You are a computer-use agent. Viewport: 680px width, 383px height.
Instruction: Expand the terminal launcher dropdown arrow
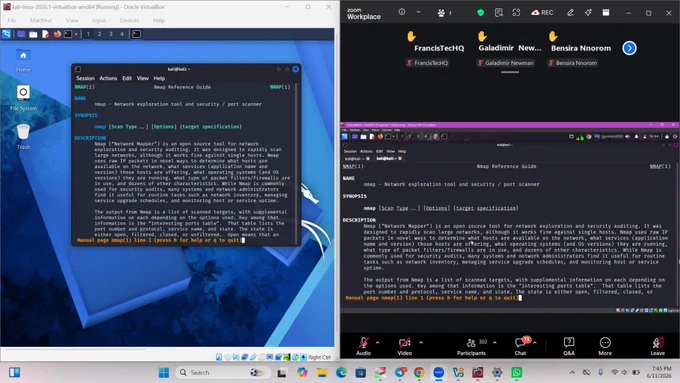pos(76,34)
